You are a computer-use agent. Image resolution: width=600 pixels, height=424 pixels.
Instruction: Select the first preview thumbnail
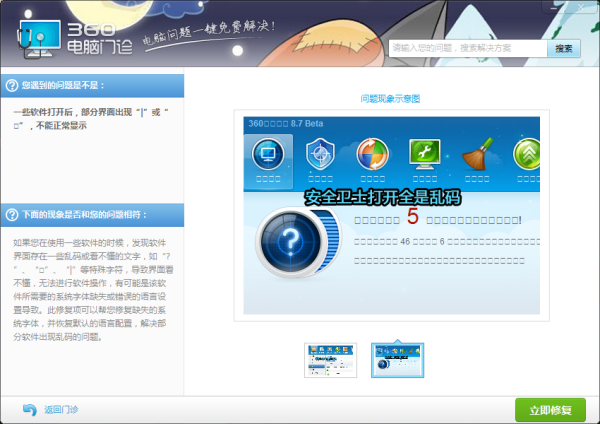331,360
